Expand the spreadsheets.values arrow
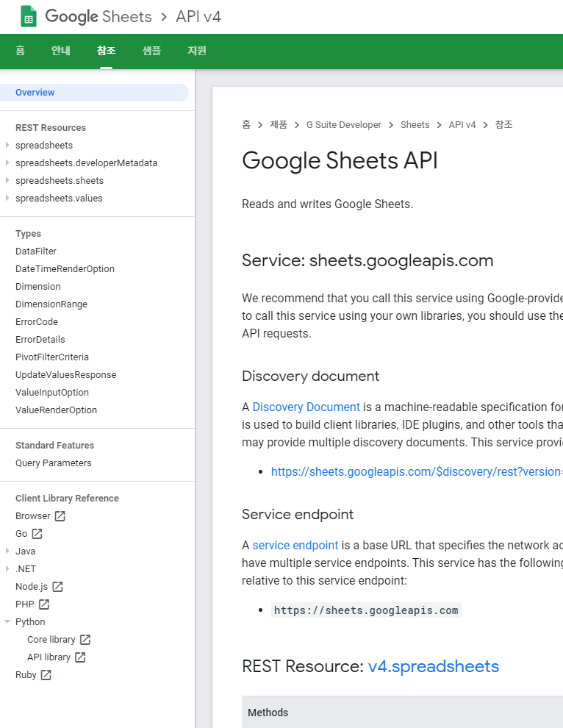This screenshot has width=563, height=728. (7, 198)
